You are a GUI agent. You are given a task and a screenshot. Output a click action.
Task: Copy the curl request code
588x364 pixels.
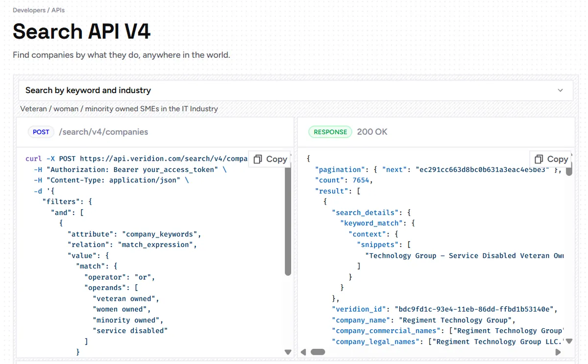coord(270,159)
